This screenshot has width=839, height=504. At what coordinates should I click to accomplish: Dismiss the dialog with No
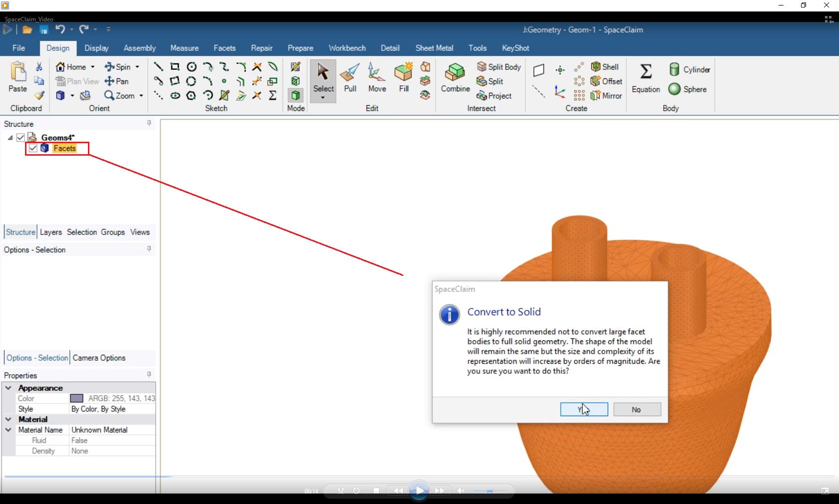(637, 409)
